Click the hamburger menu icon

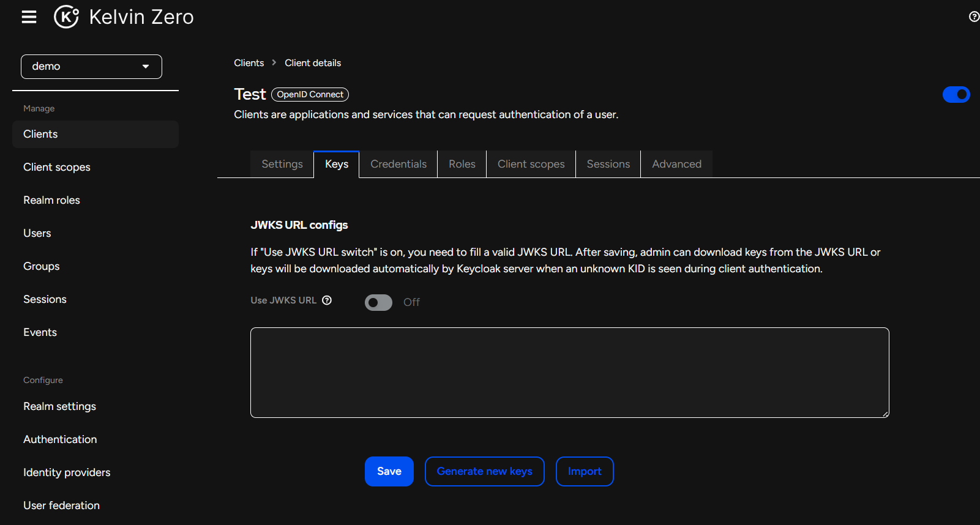pyautogui.click(x=29, y=17)
